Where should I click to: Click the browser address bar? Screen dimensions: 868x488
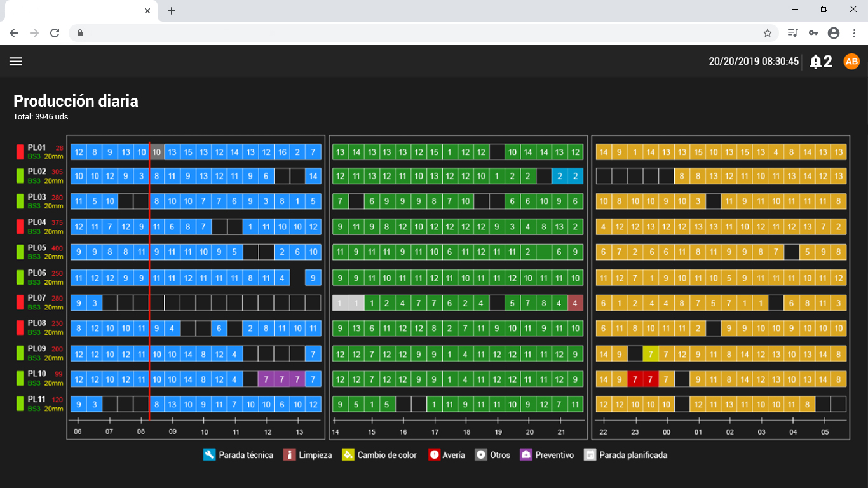(419, 33)
